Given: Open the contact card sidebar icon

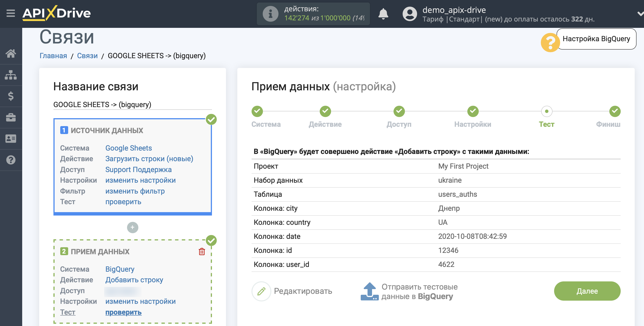Looking at the screenshot, I should pos(11,139).
